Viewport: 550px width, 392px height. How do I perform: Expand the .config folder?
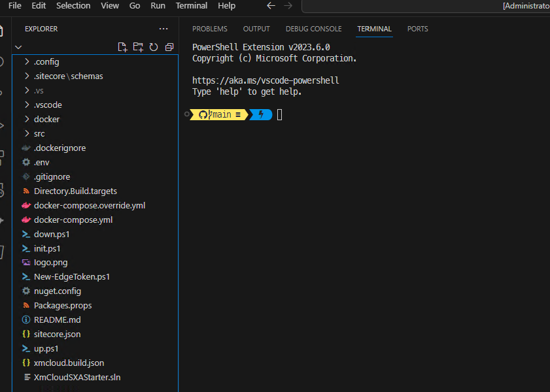coord(27,61)
